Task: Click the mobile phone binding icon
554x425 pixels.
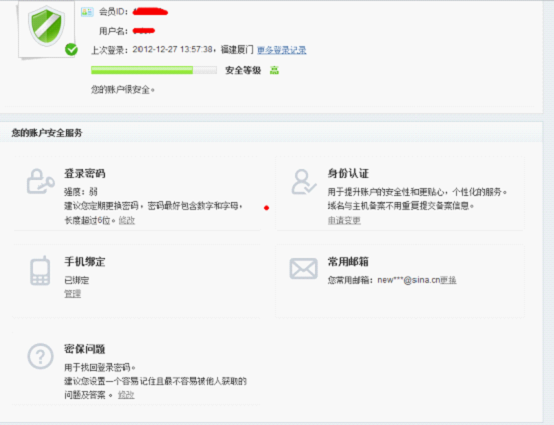Action: click(40, 271)
